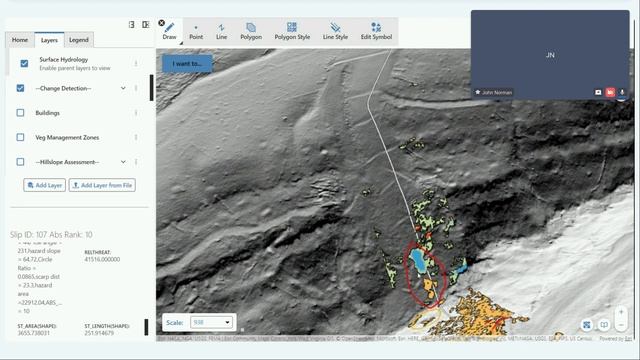Expand the Change Detection layer group
The height and width of the screenshot is (360, 640).
123,88
